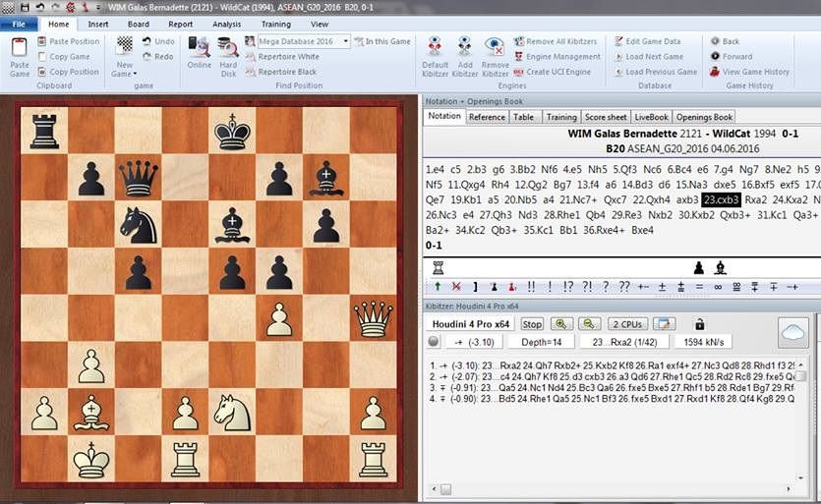821x504 pixels.
Task: Open the quick access toolbar dropdown
Action: click(98, 7)
